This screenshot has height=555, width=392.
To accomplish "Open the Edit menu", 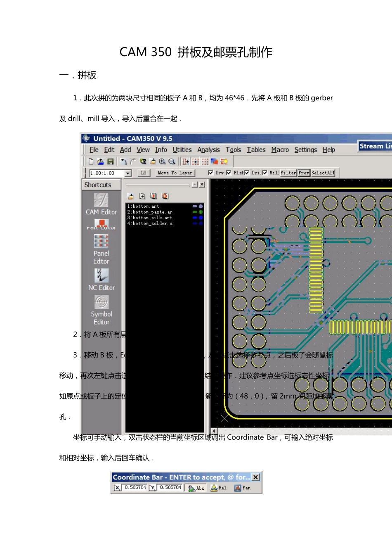I will [109, 149].
